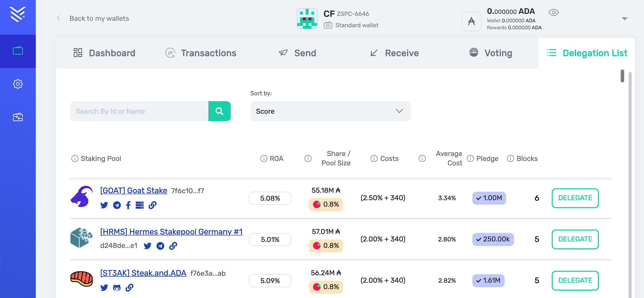Open Steak.and.ADA's Twitter icon
644x298 pixels.
click(x=104, y=288)
